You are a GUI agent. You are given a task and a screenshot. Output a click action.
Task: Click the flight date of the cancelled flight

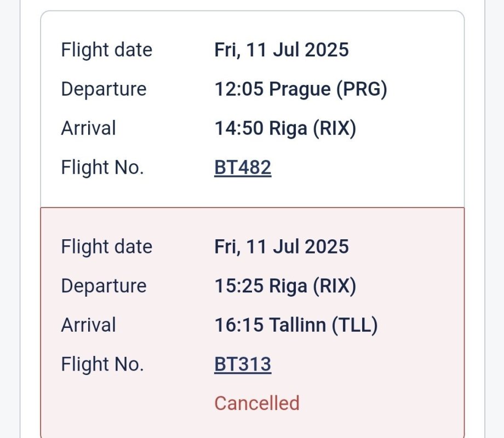coord(281,246)
